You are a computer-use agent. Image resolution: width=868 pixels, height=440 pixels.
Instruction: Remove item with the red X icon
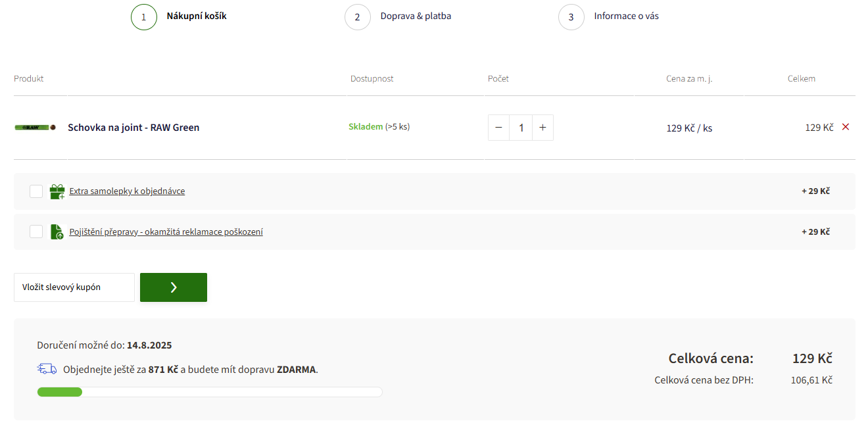pyautogui.click(x=846, y=127)
